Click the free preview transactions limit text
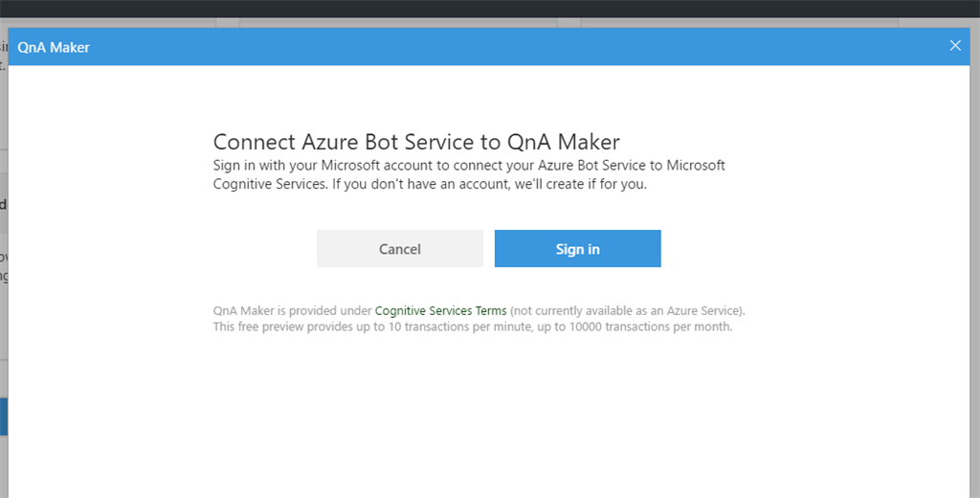Image resolution: width=980 pixels, height=498 pixels. pyautogui.click(x=472, y=327)
